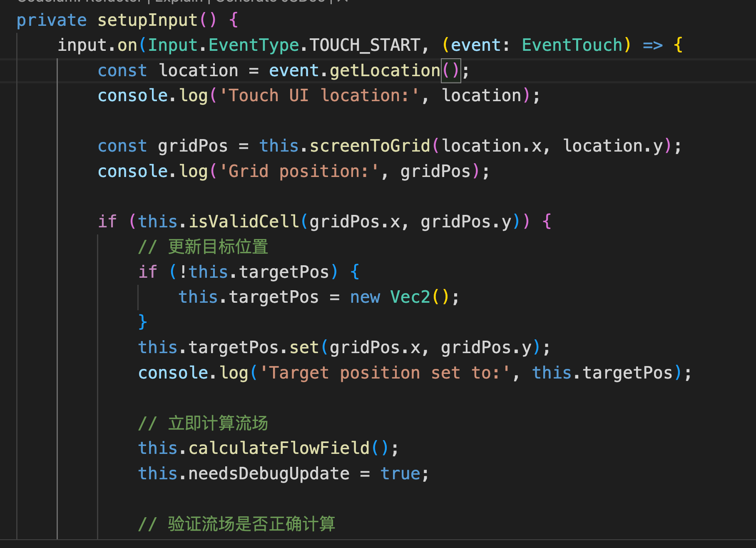Click '!this.targetPos' condition in the if statement
Viewport: 756px width, 548px height.
coord(254,272)
